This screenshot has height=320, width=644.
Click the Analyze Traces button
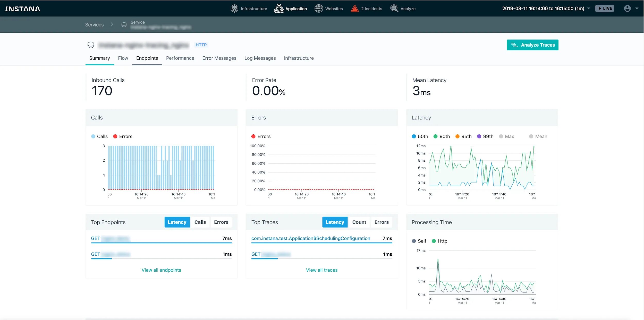532,45
